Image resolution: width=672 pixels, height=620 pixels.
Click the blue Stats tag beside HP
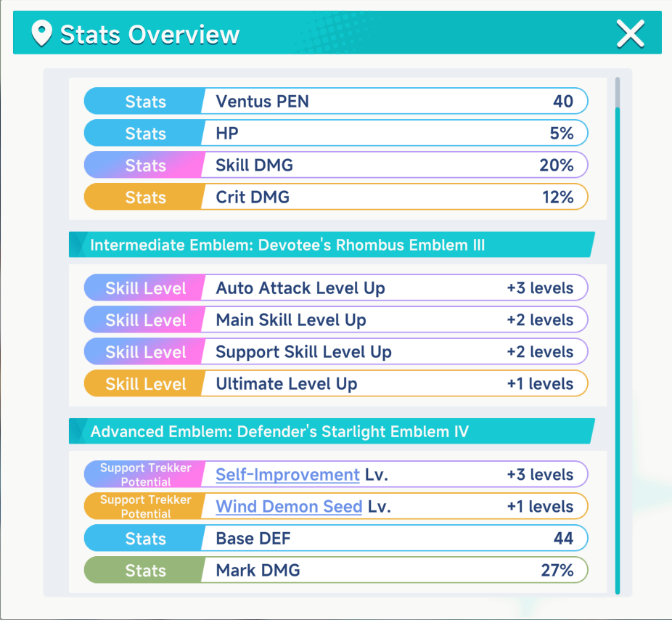click(x=144, y=134)
